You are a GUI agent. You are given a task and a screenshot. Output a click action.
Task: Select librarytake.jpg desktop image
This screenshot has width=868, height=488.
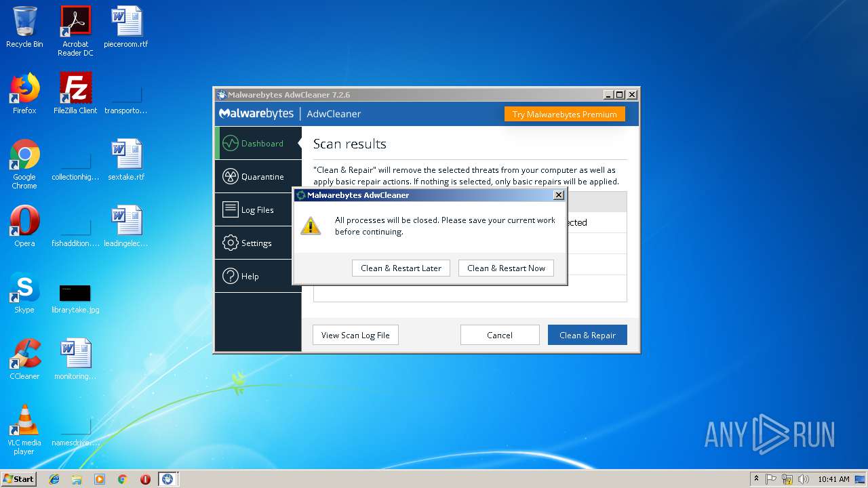(75, 297)
